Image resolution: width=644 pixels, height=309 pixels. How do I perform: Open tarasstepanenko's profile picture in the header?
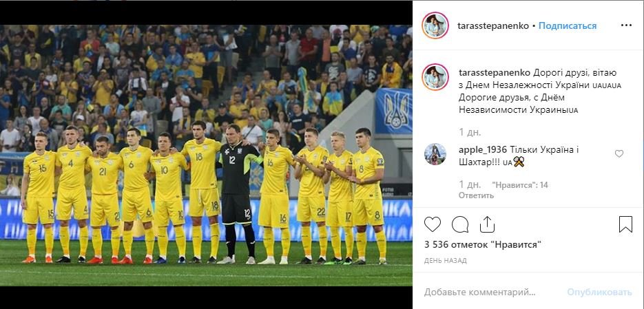[x=435, y=25]
